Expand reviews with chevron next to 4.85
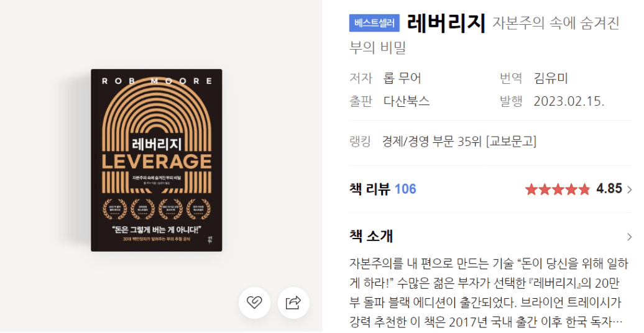Viewport: 644px width, 333px height. (x=629, y=189)
